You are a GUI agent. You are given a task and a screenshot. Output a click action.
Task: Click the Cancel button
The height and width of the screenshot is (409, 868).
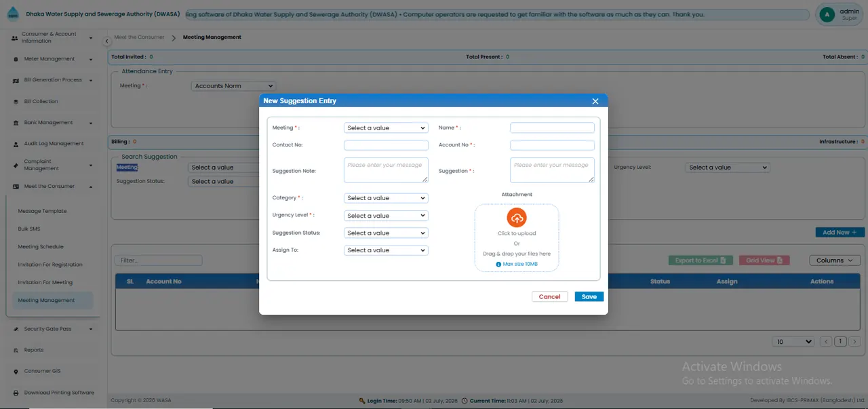(549, 296)
